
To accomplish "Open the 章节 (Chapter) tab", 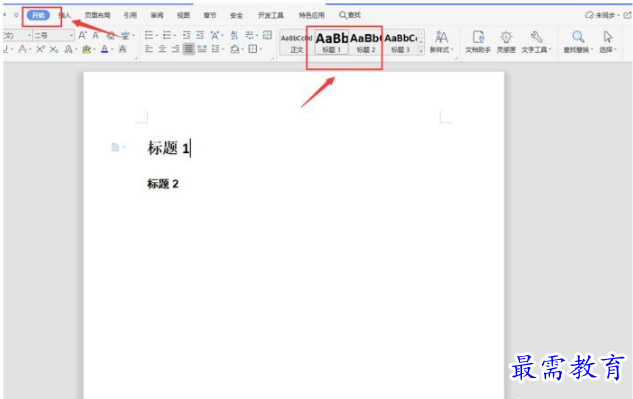I will click(210, 15).
